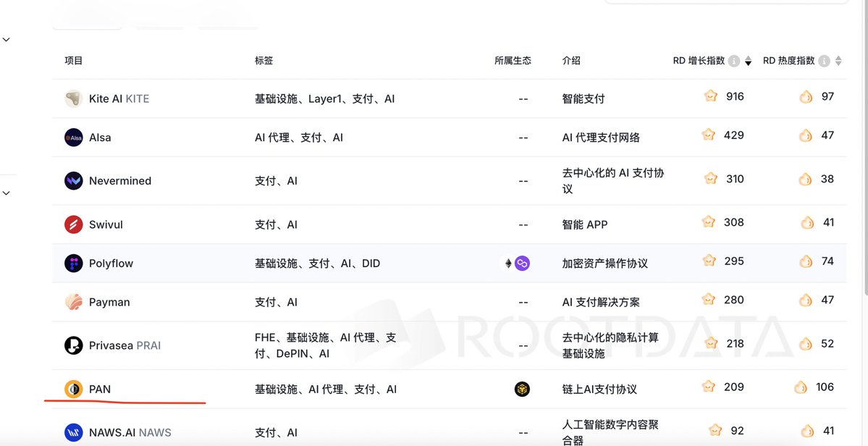Open the Privasea PRAI project link

click(125, 346)
